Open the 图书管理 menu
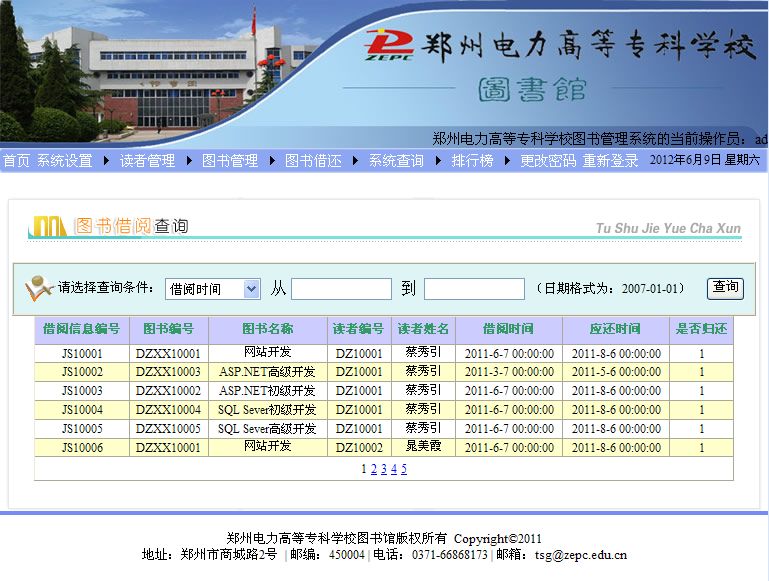Viewport: 769px width, 581px height. click(230, 160)
